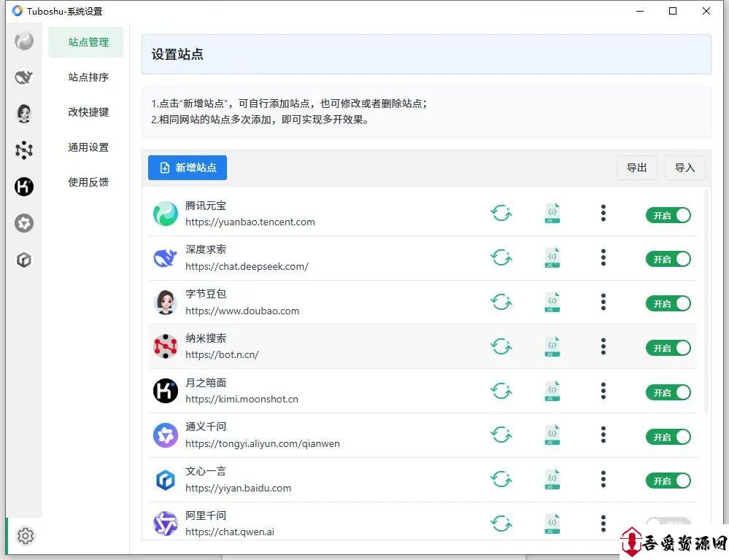Open JS script file for 纳米搜索

pyautogui.click(x=552, y=346)
